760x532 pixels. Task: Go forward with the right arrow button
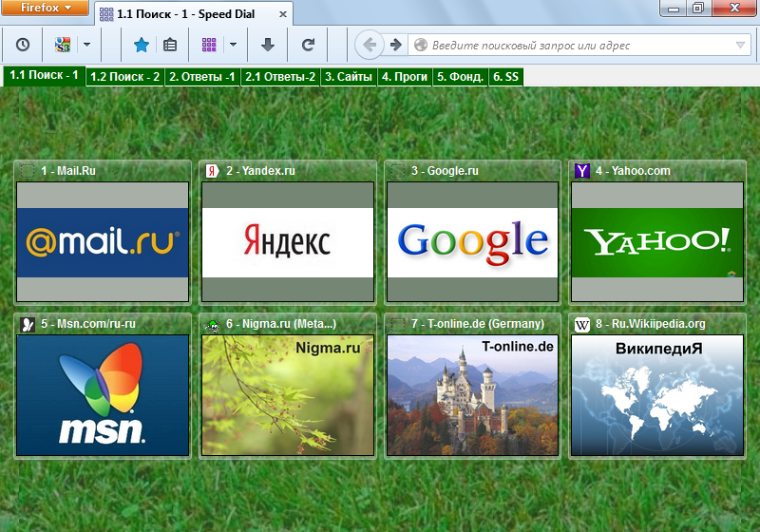tap(396, 45)
